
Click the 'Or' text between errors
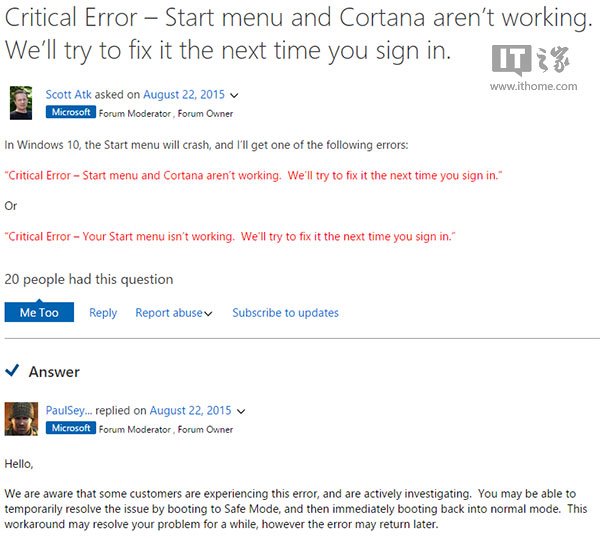pyautogui.click(x=11, y=206)
